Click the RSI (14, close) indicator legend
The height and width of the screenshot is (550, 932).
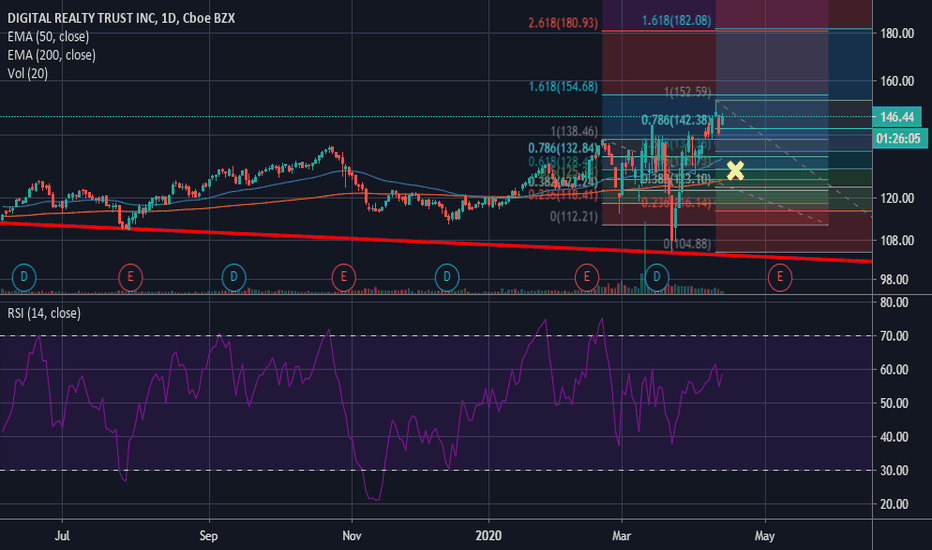pos(44,313)
